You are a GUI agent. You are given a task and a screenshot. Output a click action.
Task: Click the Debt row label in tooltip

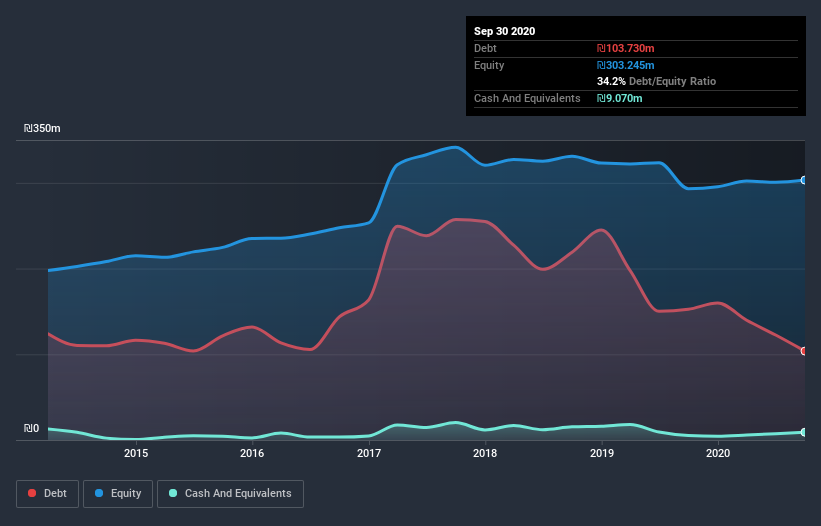[485, 48]
